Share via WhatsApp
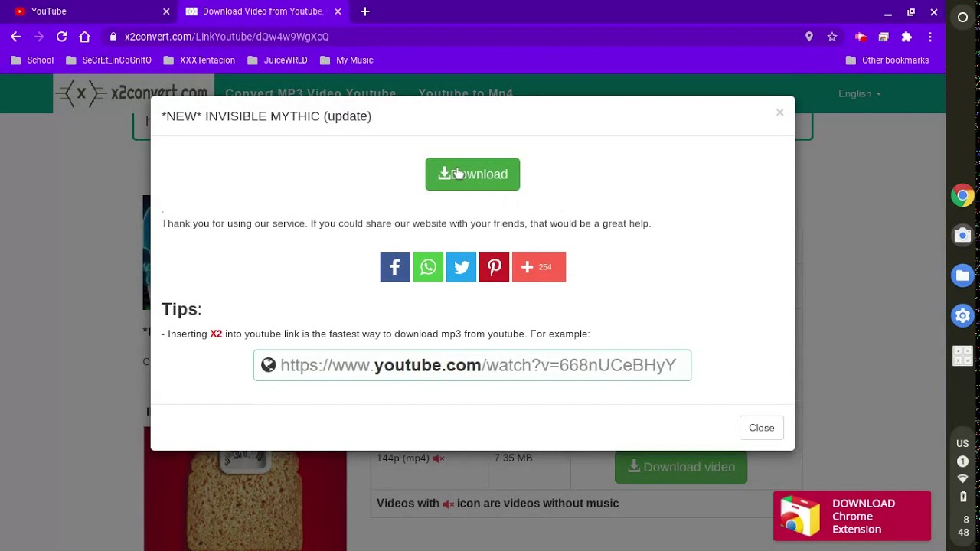 point(428,267)
